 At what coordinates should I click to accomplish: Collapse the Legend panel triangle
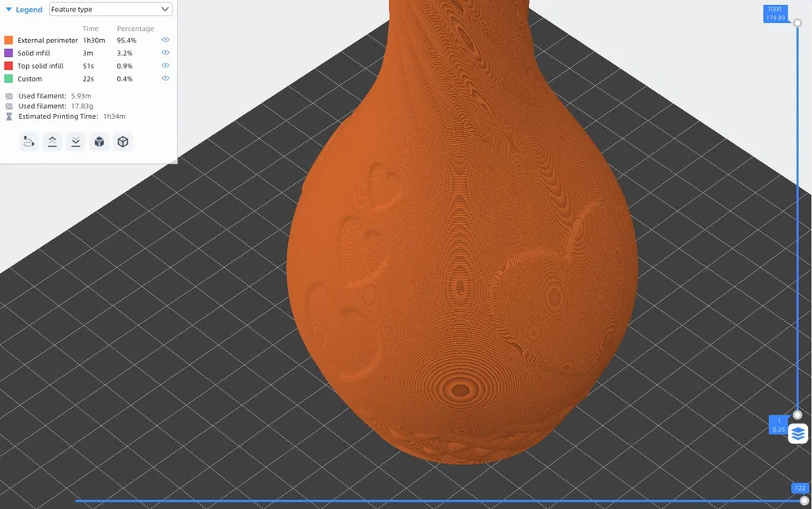pos(8,9)
